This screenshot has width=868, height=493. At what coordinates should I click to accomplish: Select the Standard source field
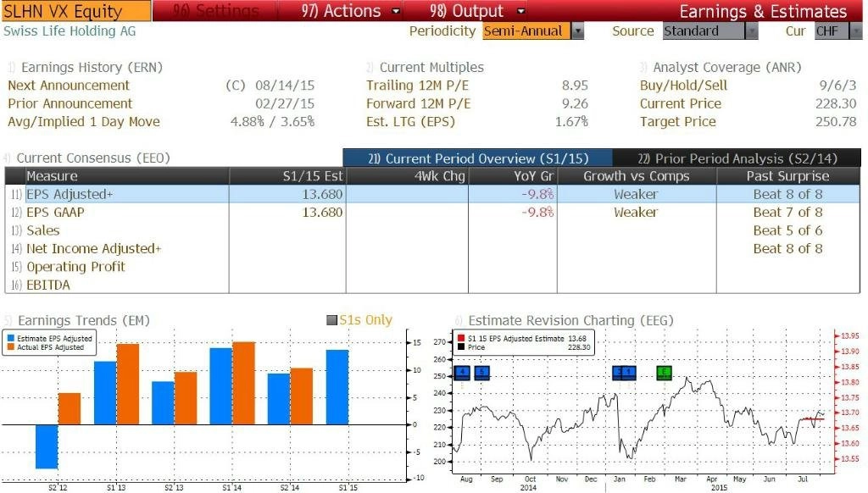(x=704, y=31)
